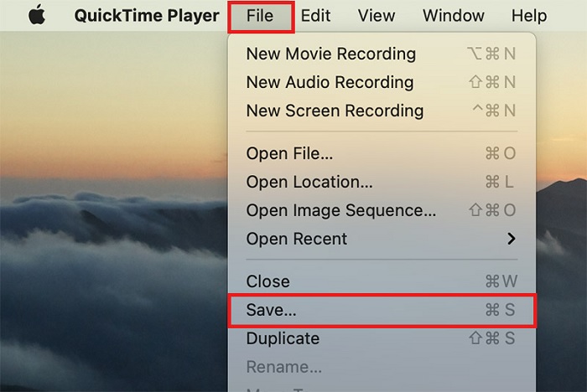Click the Save... menu item
This screenshot has height=392, width=587.
click(271, 310)
